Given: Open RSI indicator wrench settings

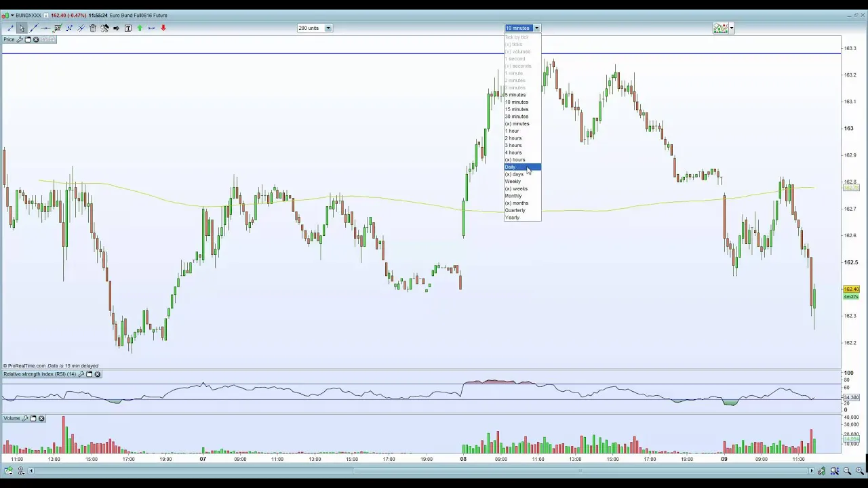Looking at the screenshot, I should (81, 374).
